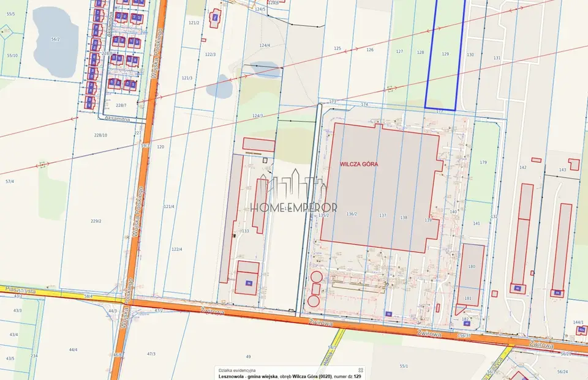Screen dimensions: 588x380
Task: Select parcel label 49
Action: pyautogui.click(x=248, y=357)
